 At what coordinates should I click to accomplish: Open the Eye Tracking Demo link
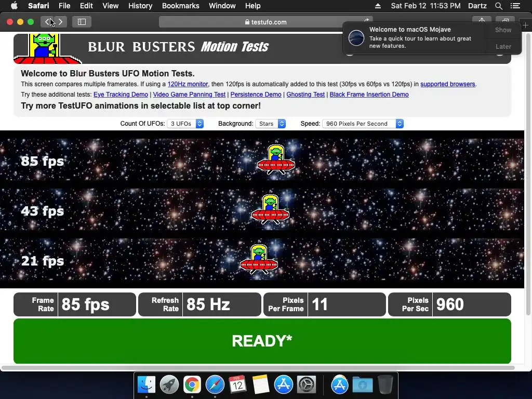pyautogui.click(x=121, y=95)
